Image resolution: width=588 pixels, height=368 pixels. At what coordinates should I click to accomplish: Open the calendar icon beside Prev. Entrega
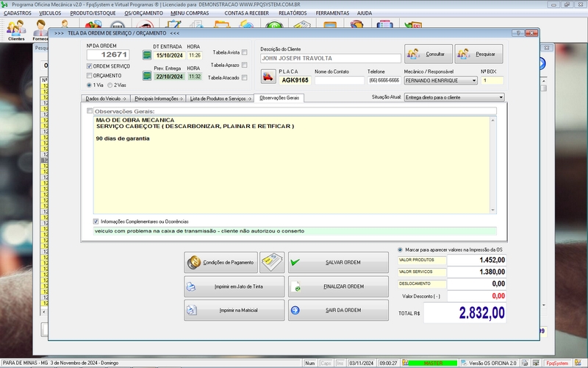click(x=147, y=76)
